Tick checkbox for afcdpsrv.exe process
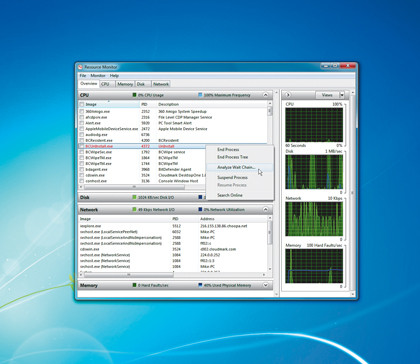Image resolution: width=420 pixels, height=364 pixels. click(x=82, y=117)
